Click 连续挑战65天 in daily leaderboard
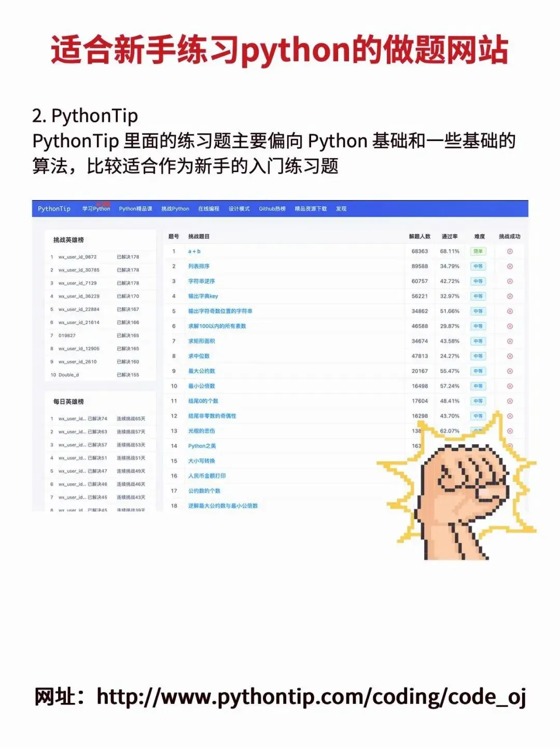 tap(131, 419)
